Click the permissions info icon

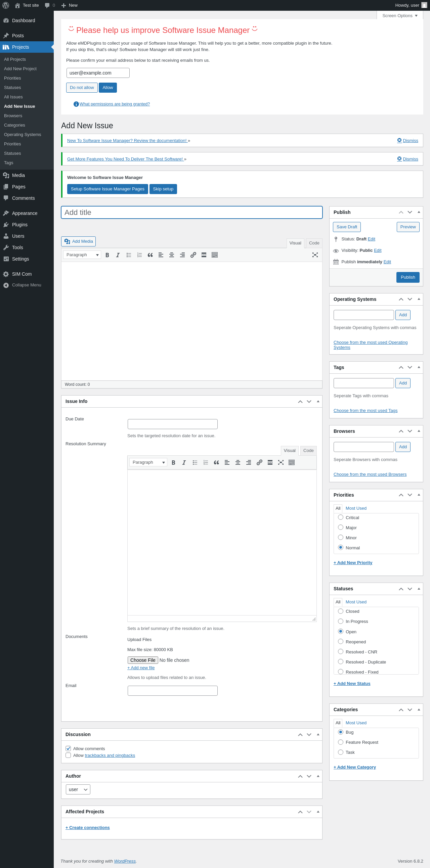click(76, 104)
